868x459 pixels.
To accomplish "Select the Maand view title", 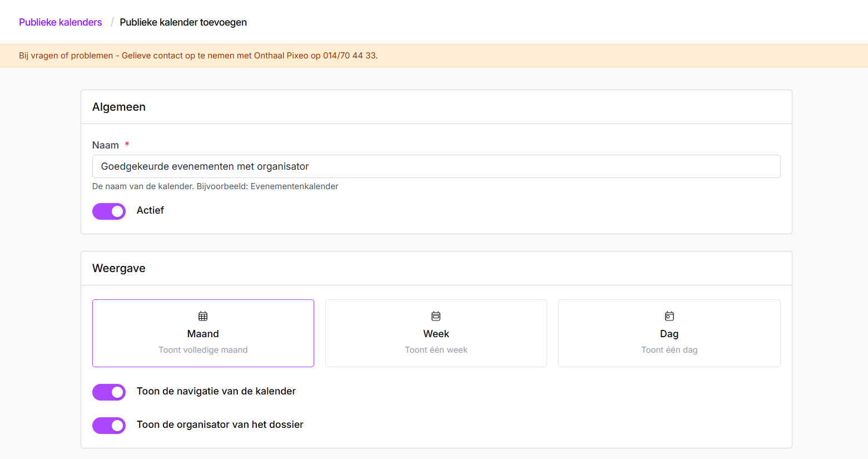I will point(203,334).
